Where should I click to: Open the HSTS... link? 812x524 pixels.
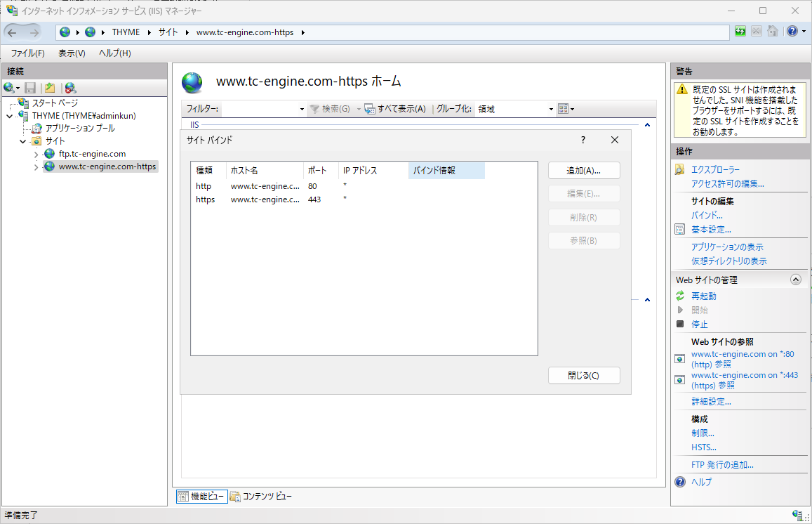[x=704, y=447]
